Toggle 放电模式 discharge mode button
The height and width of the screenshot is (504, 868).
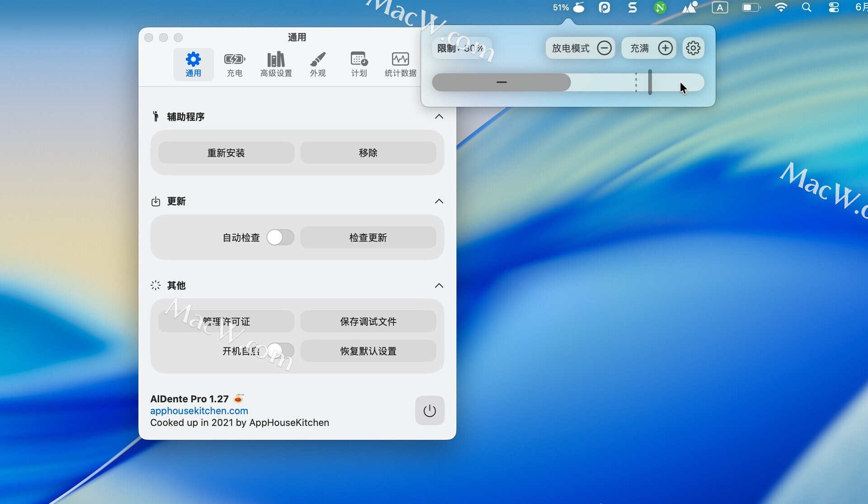(x=580, y=48)
